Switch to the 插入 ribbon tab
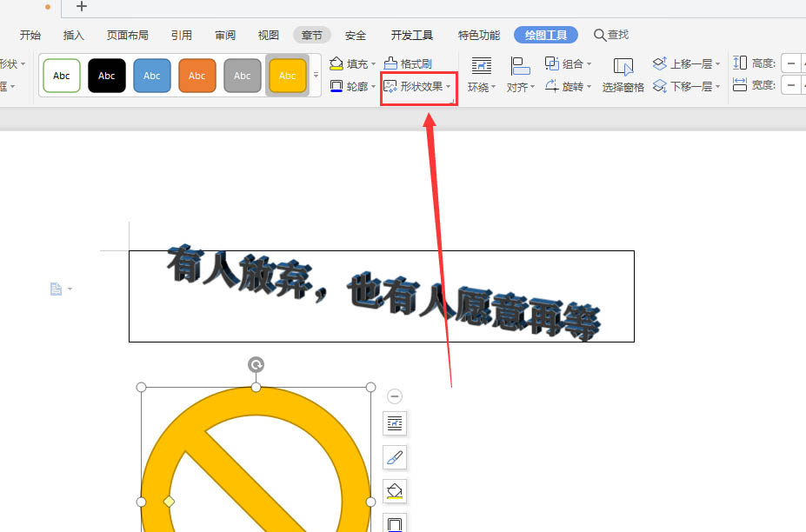 pos(73,35)
